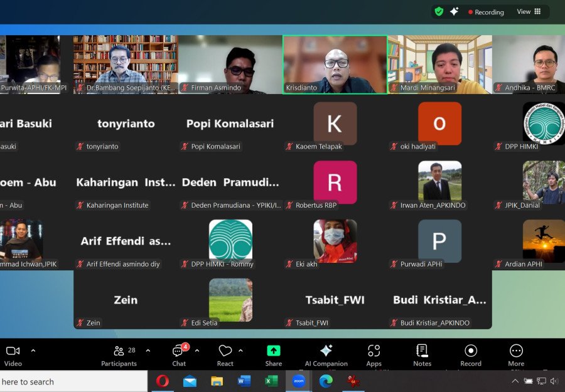Image resolution: width=565 pixels, height=392 pixels.
Task: Open the View layout menu
Action: pos(529,11)
